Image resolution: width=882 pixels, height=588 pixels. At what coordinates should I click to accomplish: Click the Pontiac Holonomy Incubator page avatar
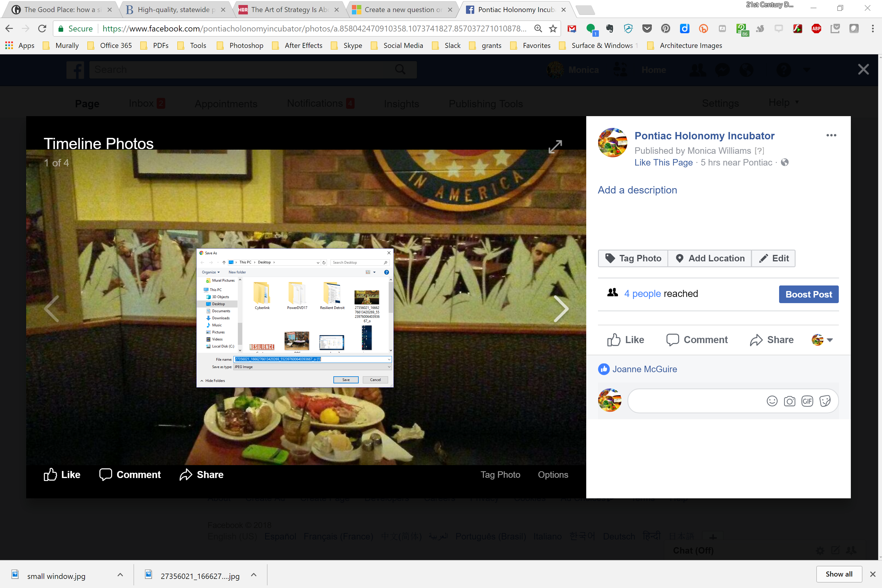point(612,143)
